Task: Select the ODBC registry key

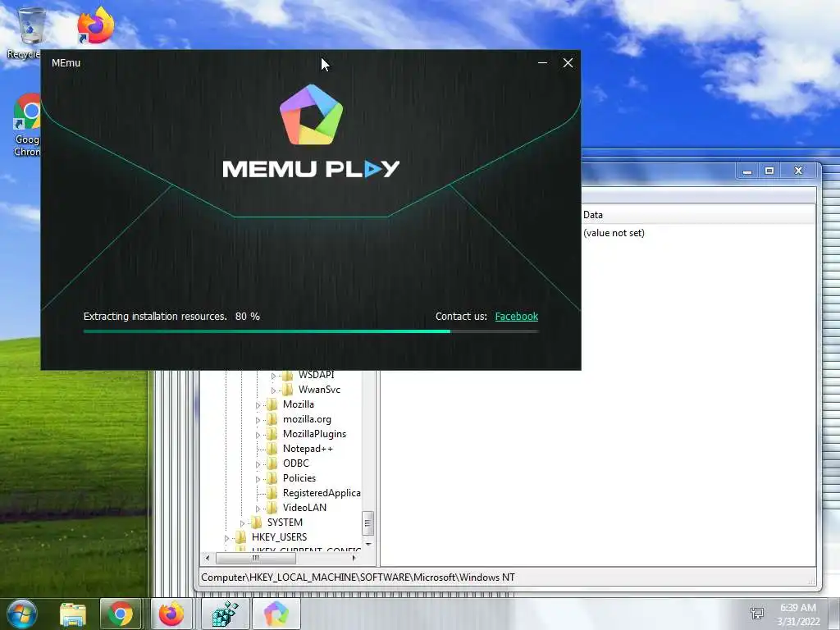Action: (x=295, y=463)
